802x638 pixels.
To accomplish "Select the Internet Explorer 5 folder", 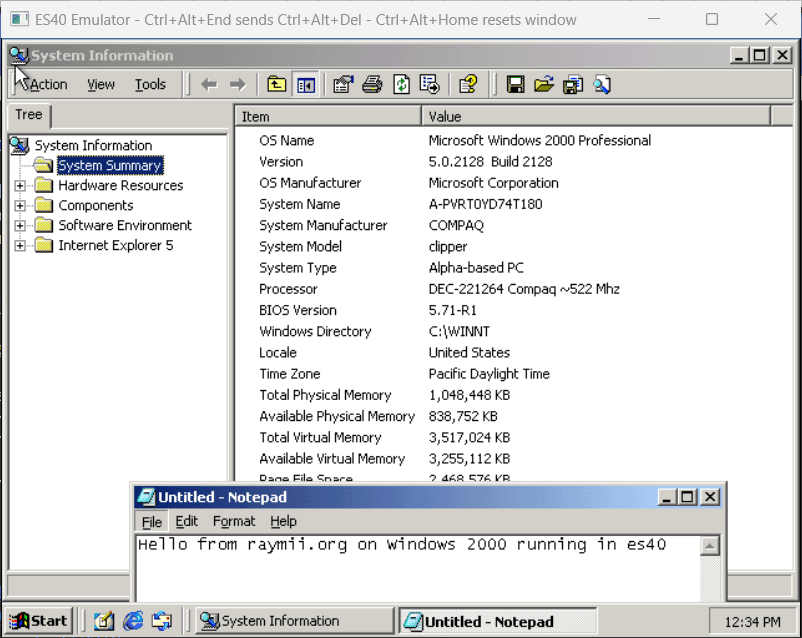I will (116, 245).
